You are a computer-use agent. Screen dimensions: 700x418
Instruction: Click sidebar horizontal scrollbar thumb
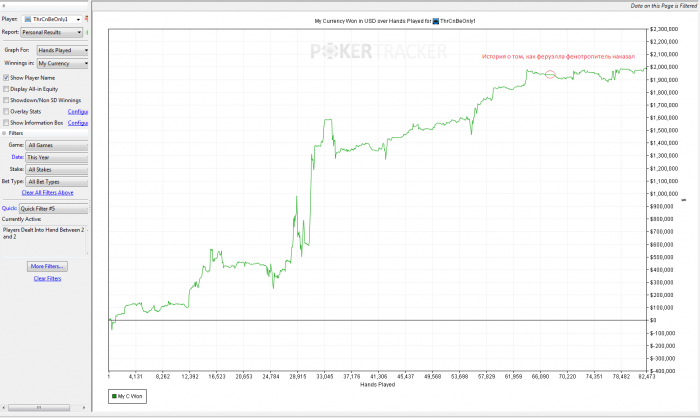click(39, 408)
